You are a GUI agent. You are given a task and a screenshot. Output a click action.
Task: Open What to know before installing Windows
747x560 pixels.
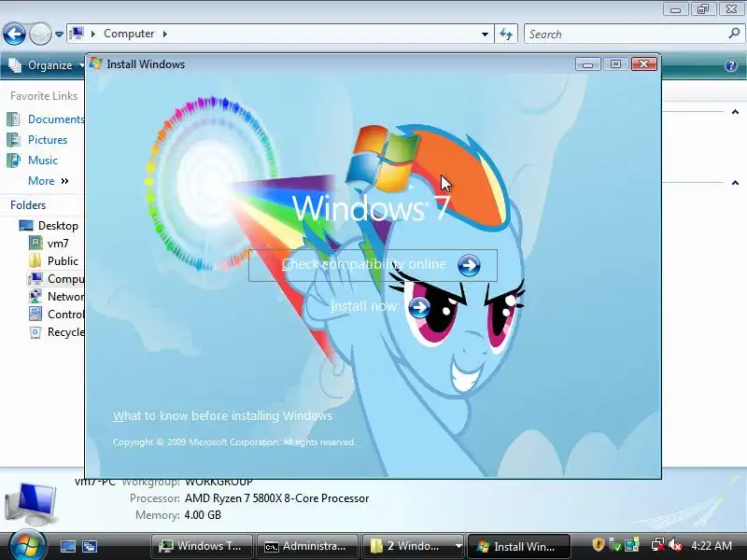pos(222,415)
